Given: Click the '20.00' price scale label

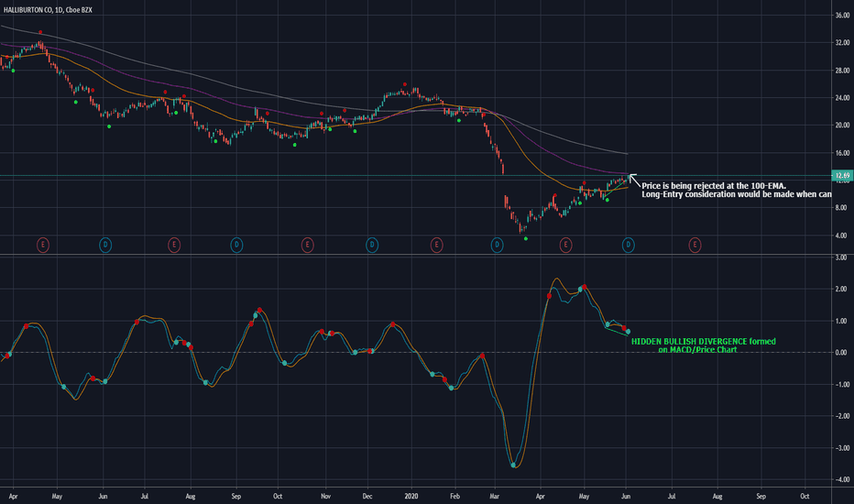Looking at the screenshot, I should (842, 125).
